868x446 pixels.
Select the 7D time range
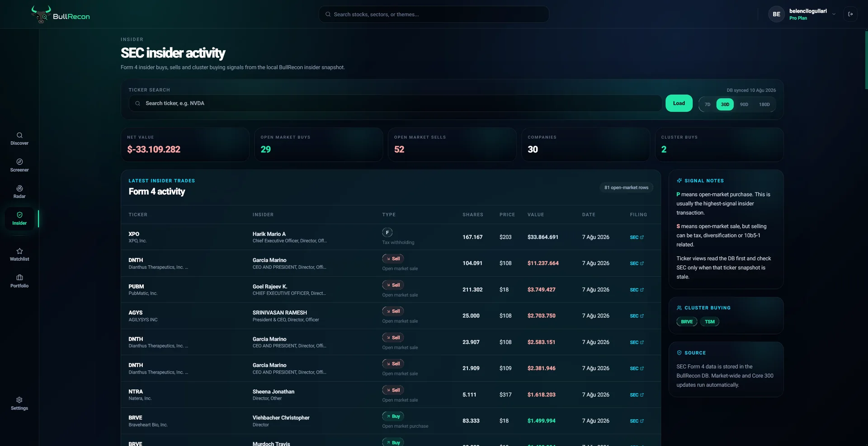tap(708, 104)
